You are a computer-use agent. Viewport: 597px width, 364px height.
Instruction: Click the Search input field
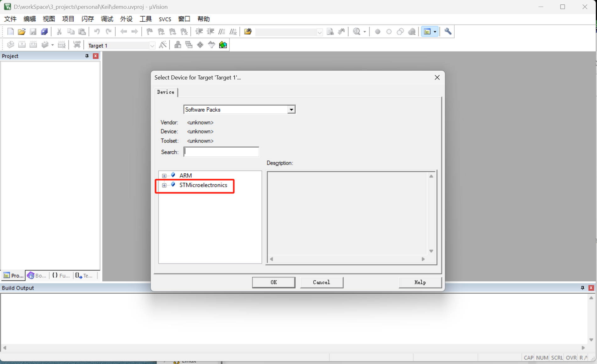(x=221, y=152)
